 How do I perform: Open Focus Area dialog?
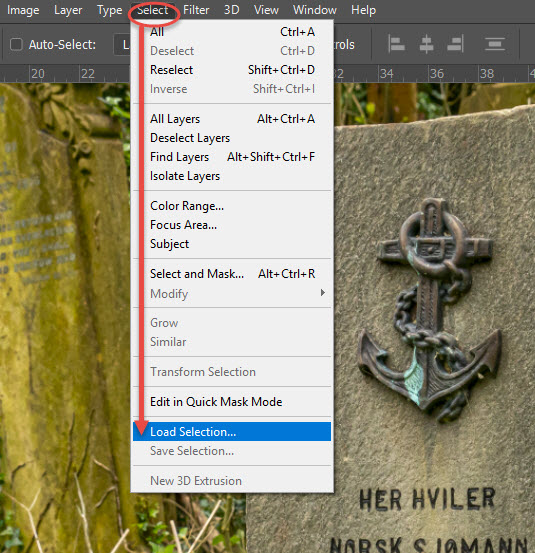click(x=232, y=225)
